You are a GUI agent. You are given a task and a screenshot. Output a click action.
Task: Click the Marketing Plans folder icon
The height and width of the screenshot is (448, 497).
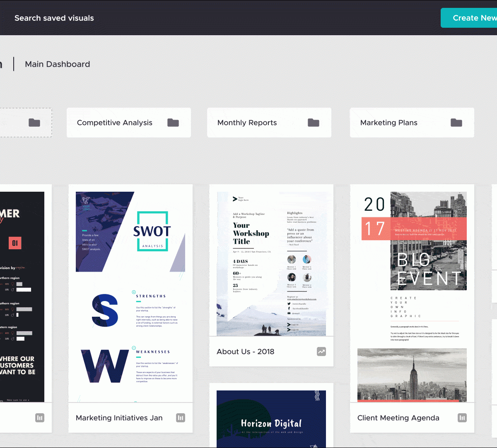pos(456,123)
